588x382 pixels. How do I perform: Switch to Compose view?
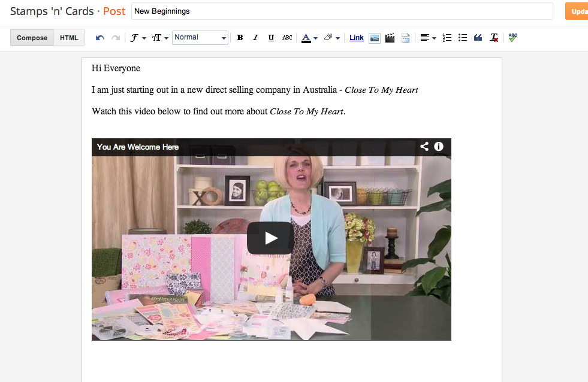click(32, 38)
